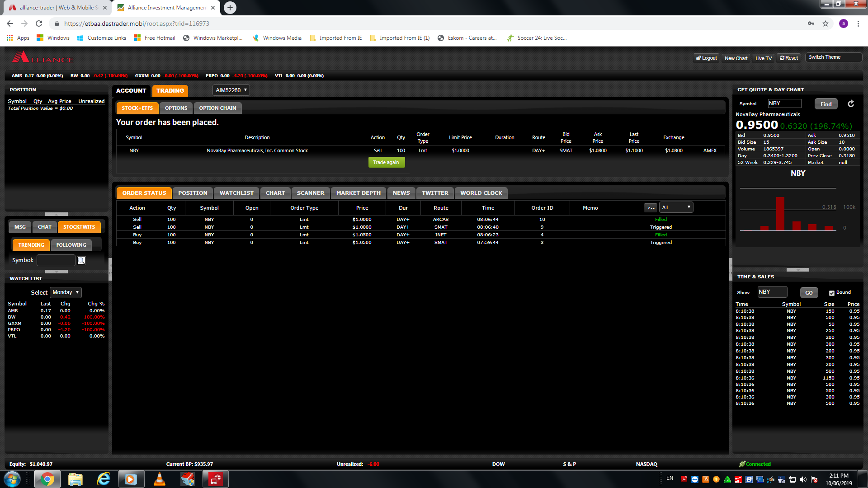
Task: Open the AIM52260 account dropdown
Action: (231, 90)
